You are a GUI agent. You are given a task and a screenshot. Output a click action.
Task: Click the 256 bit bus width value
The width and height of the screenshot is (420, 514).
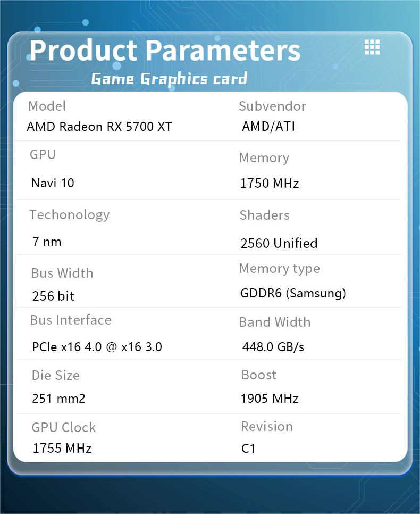click(54, 296)
